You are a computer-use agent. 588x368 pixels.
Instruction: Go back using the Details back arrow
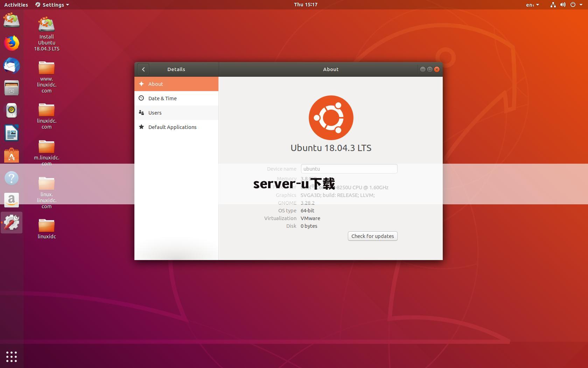pos(143,69)
